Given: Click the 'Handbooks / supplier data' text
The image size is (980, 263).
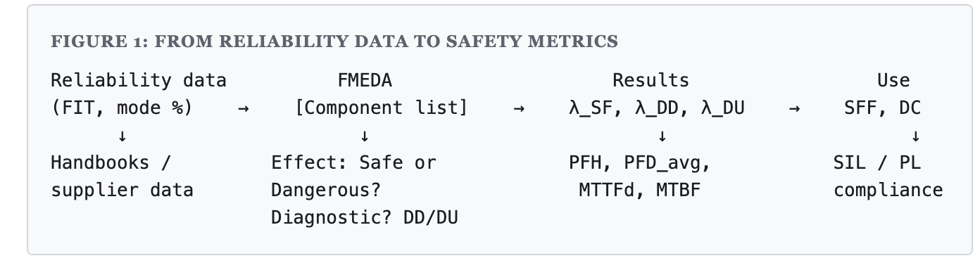Looking at the screenshot, I should 122,177.
